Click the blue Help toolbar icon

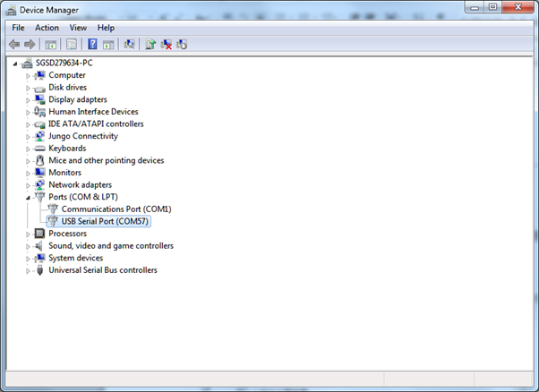[x=92, y=44]
